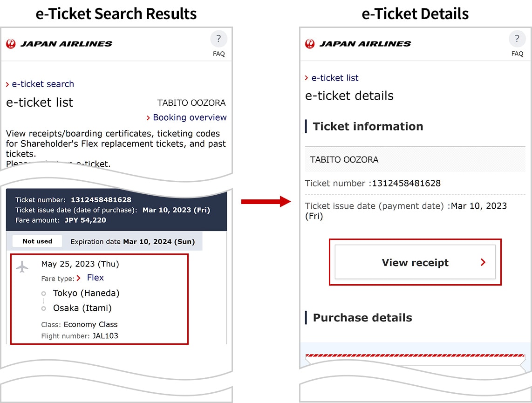
Task: Click the red highlight box around the flight itinerary
Action: [x=99, y=299]
